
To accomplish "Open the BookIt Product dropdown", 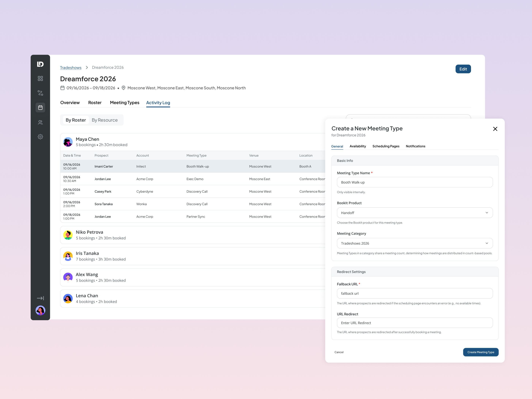I will point(415,213).
